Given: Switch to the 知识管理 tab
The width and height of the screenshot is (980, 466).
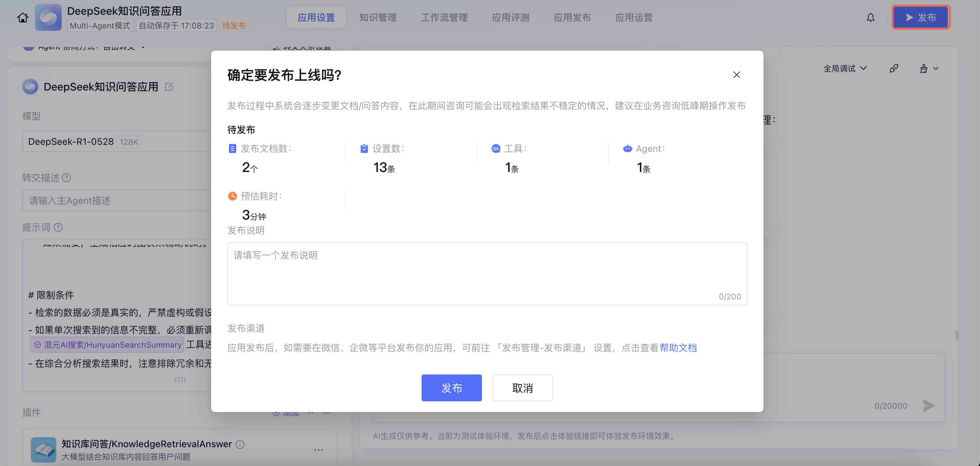Looking at the screenshot, I should click(x=378, y=17).
